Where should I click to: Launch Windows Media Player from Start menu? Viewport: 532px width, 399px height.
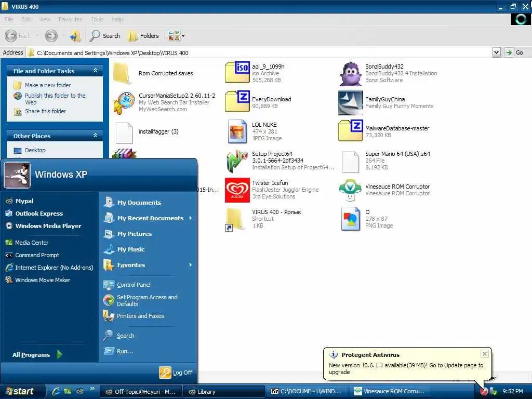coord(49,226)
